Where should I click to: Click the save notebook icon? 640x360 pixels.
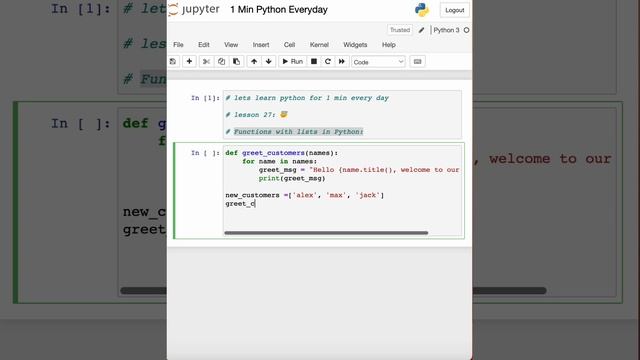173,62
